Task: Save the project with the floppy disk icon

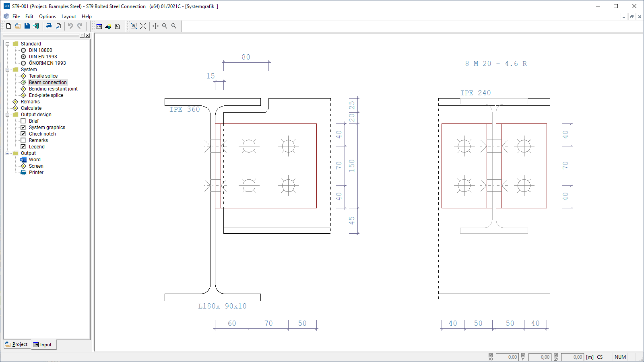Action: point(27,26)
